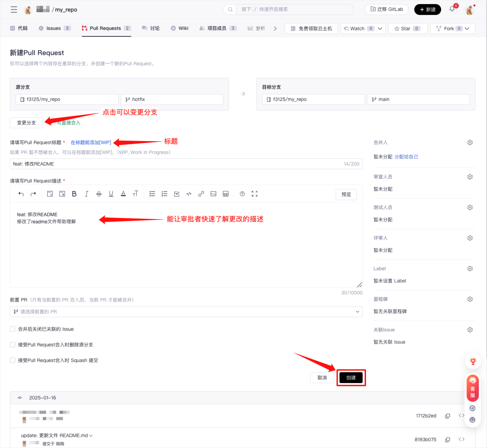Click the Pull Request title input field
Viewport: 487px width, 448px height.
(177, 164)
